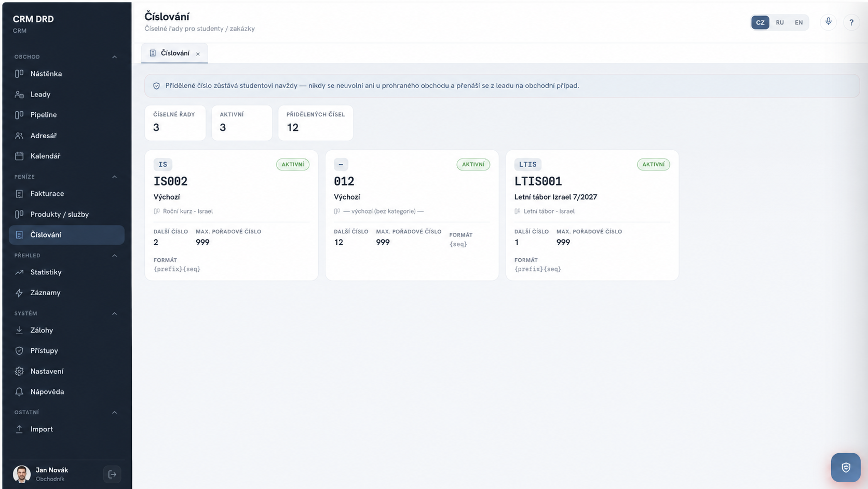Screen dimensions: 868x489
Task: Open the shield widget button in corner
Action: pos(846,467)
